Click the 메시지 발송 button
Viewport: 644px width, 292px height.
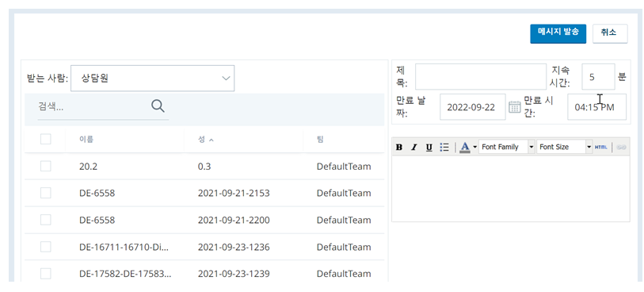[x=558, y=33]
